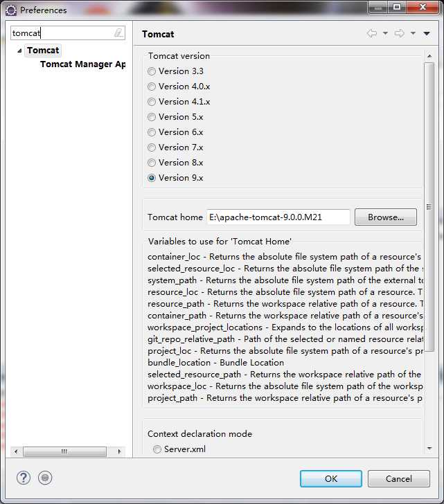The image size is (444, 504).
Task: Click the Cancel button
Action: pos(399,478)
